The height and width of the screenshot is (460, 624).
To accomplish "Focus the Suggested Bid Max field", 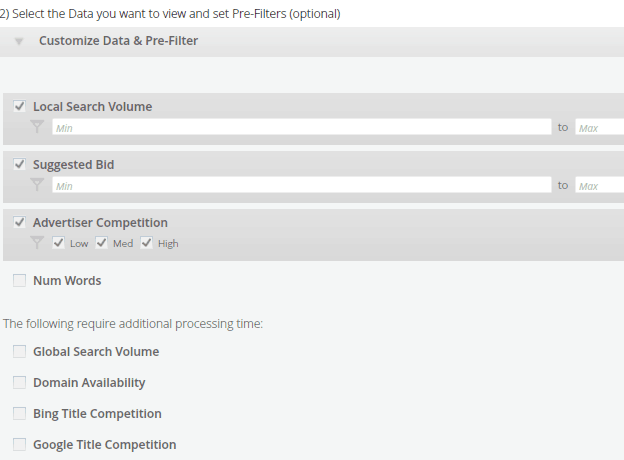I will 600,185.
